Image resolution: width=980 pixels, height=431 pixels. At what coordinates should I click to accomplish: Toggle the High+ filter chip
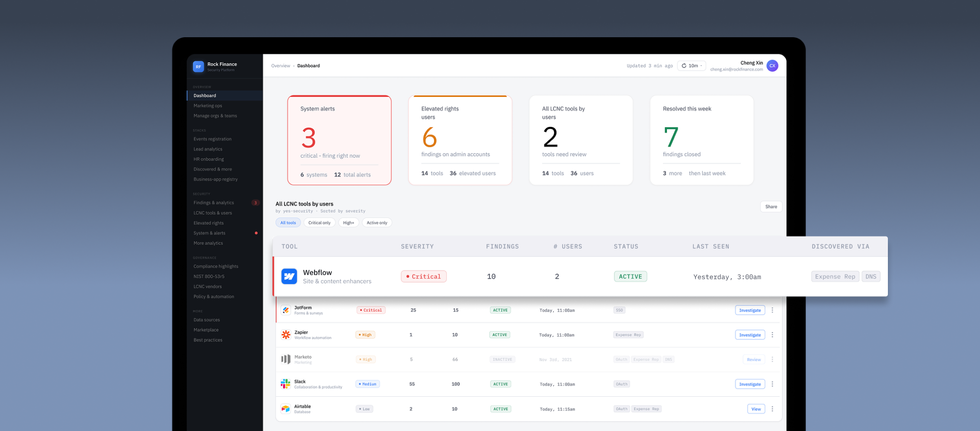348,223
